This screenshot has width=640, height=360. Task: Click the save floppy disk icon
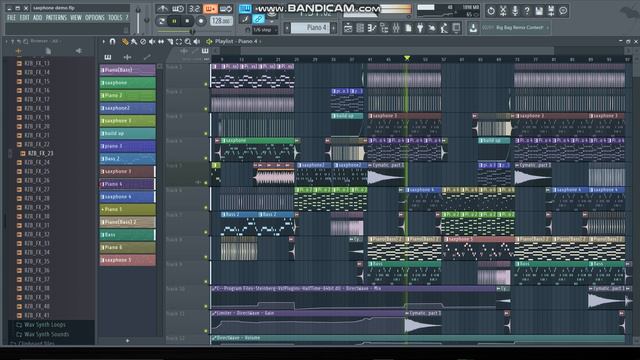tap(539, 11)
